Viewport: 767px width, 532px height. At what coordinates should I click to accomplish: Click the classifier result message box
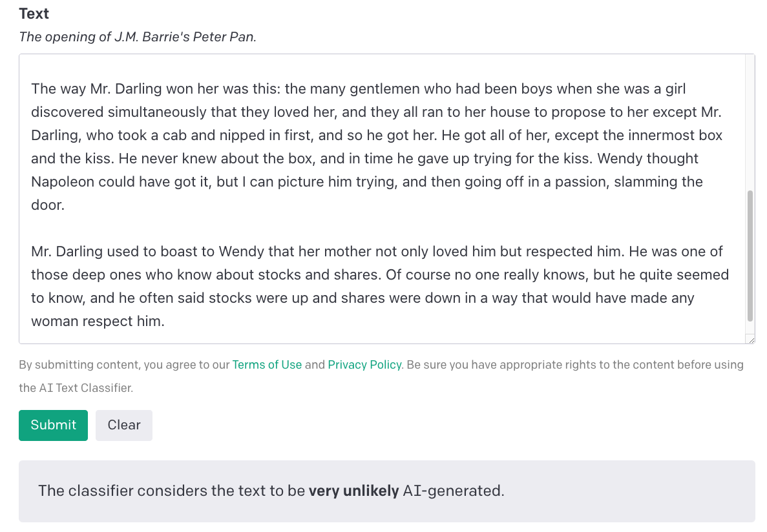[x=386, y=491]
